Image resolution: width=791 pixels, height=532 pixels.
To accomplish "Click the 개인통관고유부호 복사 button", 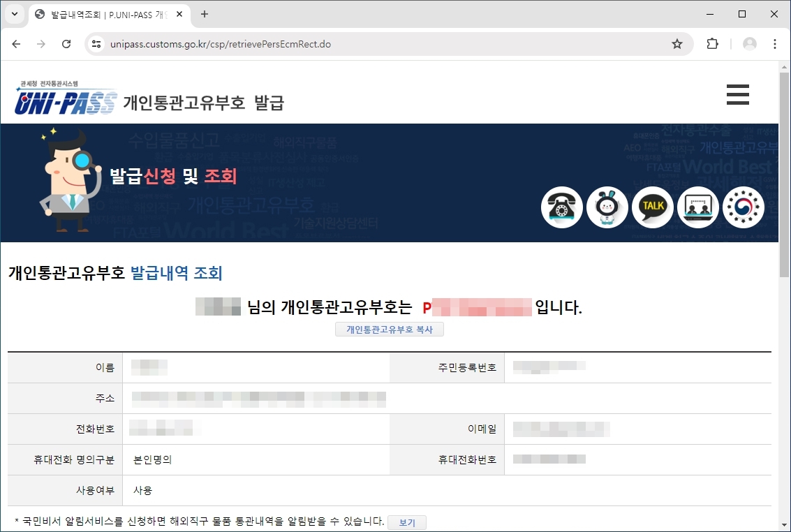I will click(x=390, y=329).
